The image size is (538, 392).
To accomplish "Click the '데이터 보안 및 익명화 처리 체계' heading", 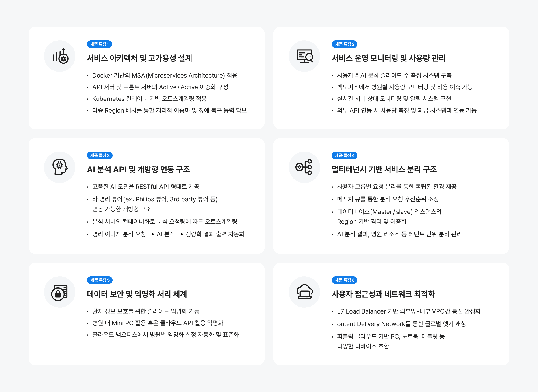I will point(137,294).
